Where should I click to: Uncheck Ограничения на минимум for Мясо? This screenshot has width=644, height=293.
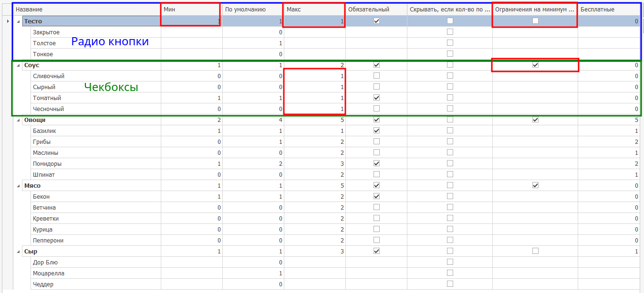coord(535,185)
